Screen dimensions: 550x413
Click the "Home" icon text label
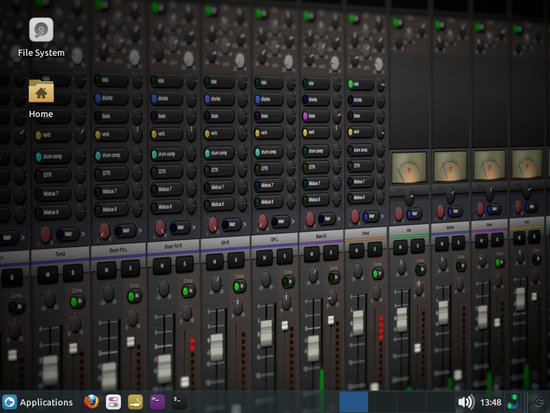(x=41, y=114)
